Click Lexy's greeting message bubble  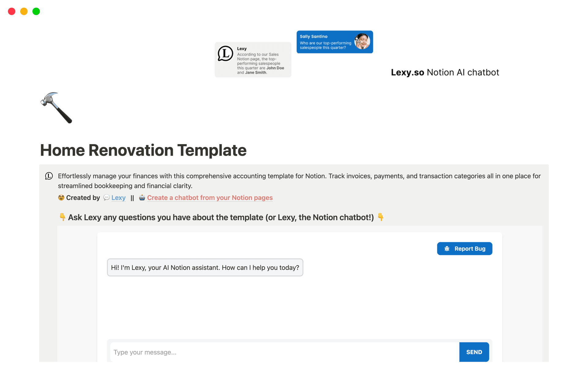(205, 267)
